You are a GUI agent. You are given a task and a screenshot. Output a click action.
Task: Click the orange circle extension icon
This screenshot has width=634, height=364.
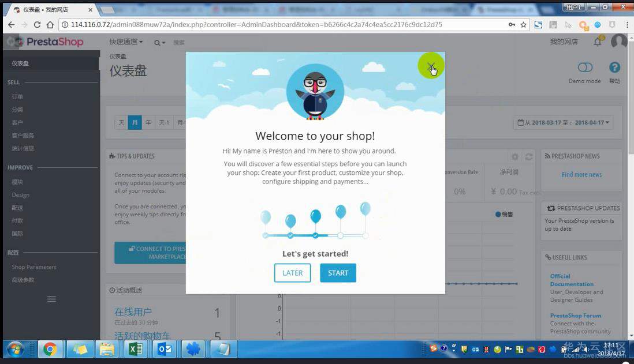pos(583,25)
